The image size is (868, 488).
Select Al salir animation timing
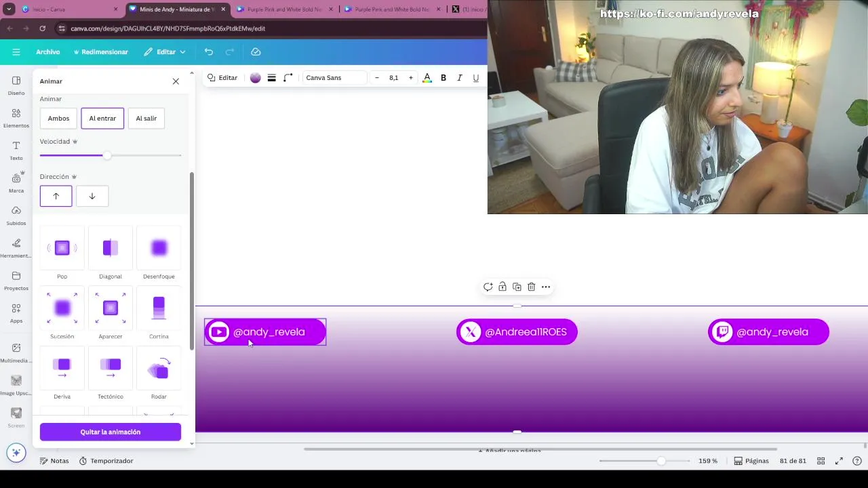[146, 119]
